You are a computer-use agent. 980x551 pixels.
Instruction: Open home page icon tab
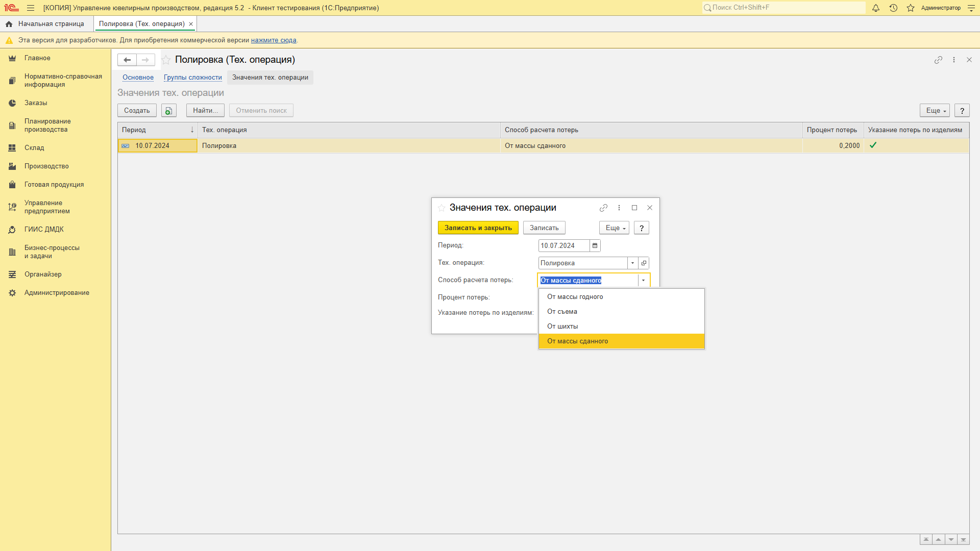point(9,24)
